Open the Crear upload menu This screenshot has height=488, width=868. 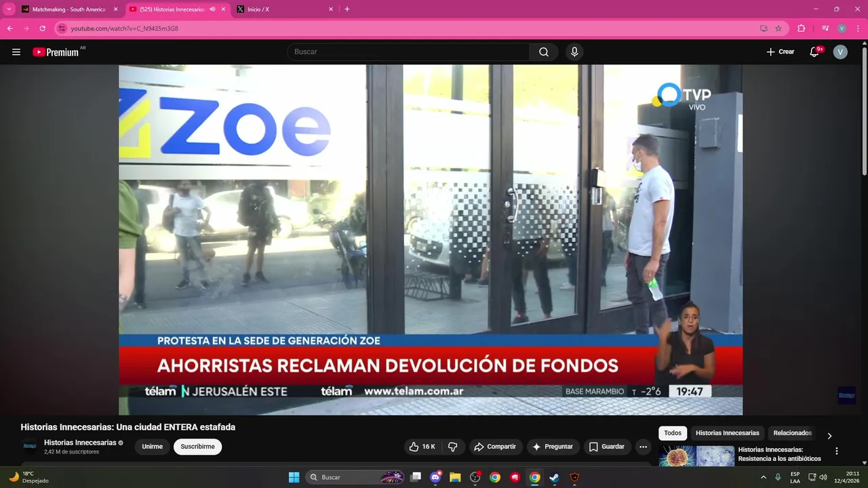781,52
